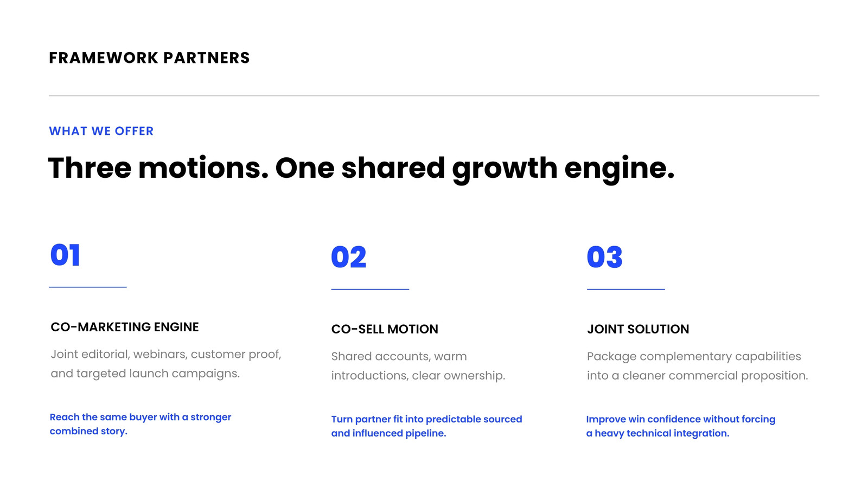
Task: Click 'Improve win confidence' blue tagline
Action: point(681,426)
